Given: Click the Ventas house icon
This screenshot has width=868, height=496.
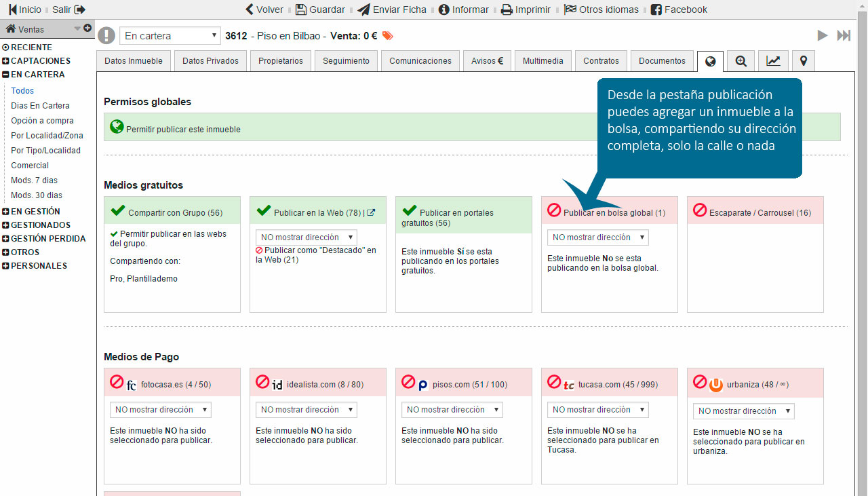Looking at the screenshot, I should coord(10,28).
